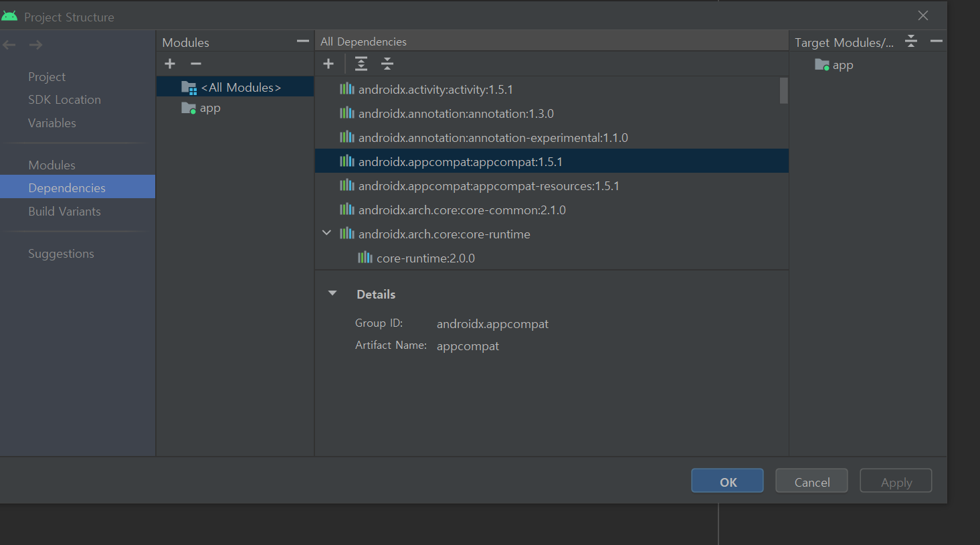Click the All Modules folder icon
Viewport: 980px width, 545px height.
point(189,88)
